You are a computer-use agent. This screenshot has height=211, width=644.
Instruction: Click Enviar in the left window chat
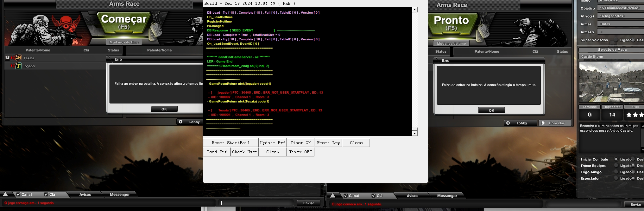pyautogui.click(x=308, y=203)
